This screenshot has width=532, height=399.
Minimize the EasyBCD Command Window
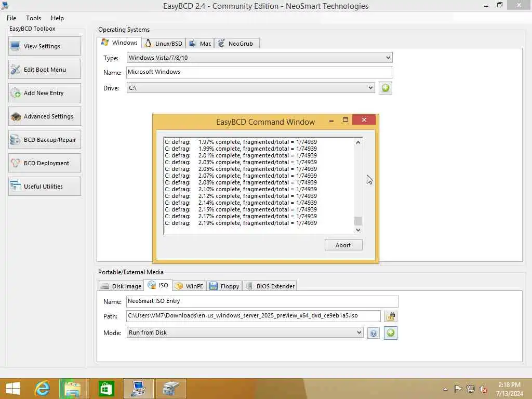point(331,120)
